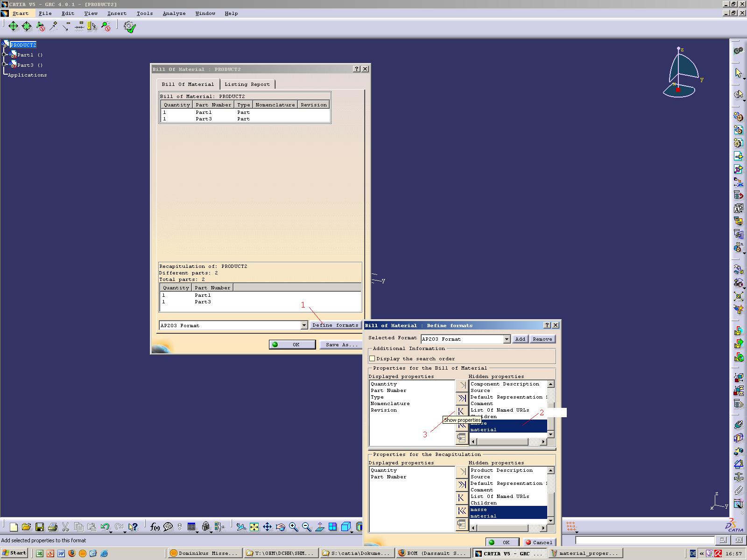Toggle Display the search order checkbox

[x=372, y=358]
